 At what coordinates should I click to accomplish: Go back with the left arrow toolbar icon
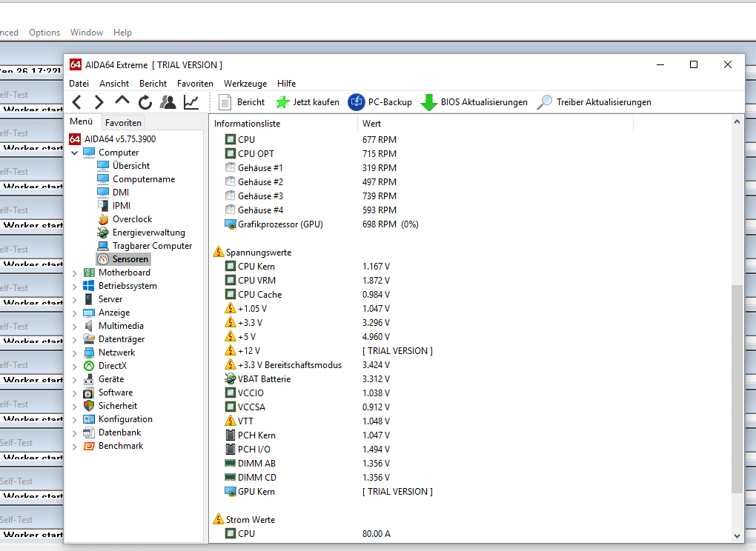coord(76,102)
